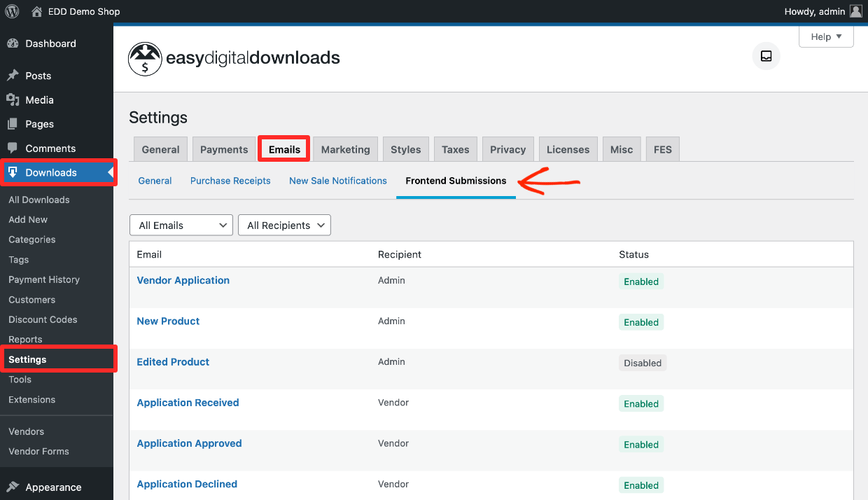Screen dimensions: 868x500
Task: Click Vendor recipient in Application Received row
Action: click(393, 403)
